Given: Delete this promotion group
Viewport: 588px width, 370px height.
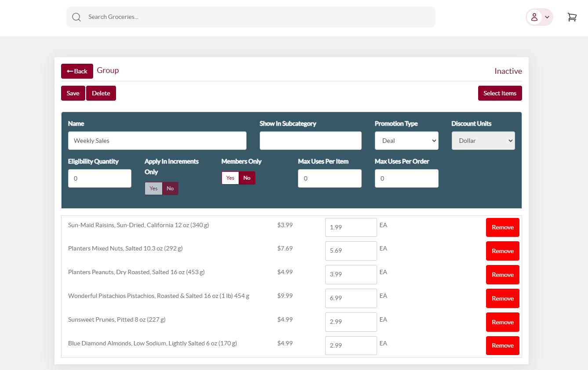Looking at the screenshot, I should click(101, 93).
